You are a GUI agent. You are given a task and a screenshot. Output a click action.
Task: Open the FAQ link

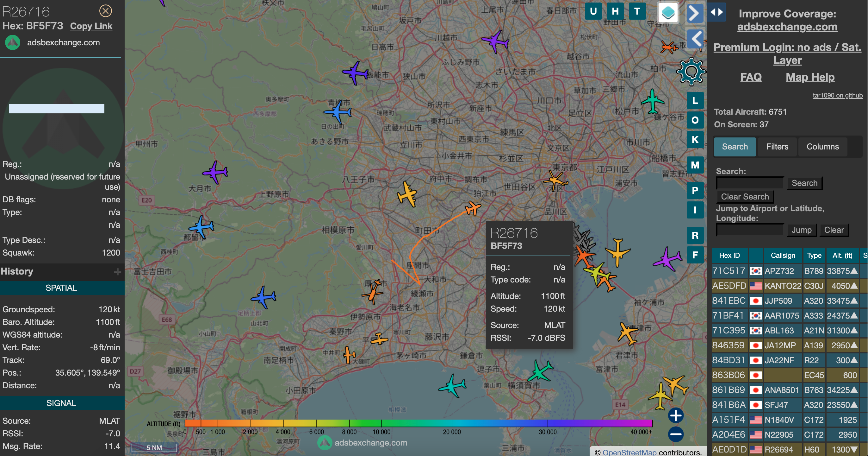[x=751, y=77]
